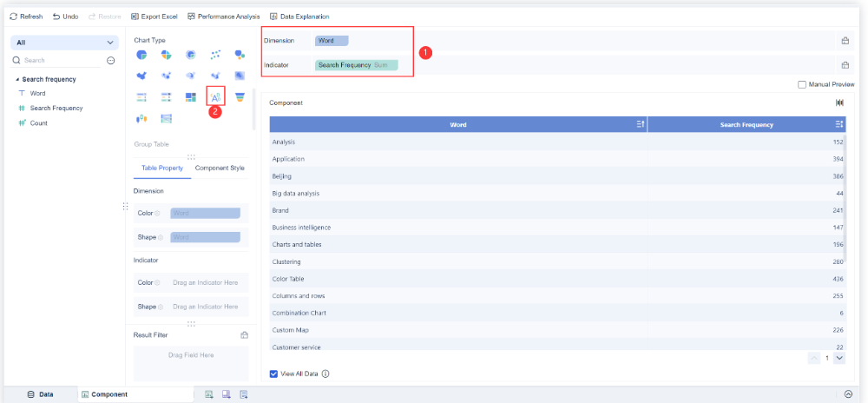Open the page number dropdown arrow
The height and width of the screenshot is (403, 868).
(x=838, y=358)
